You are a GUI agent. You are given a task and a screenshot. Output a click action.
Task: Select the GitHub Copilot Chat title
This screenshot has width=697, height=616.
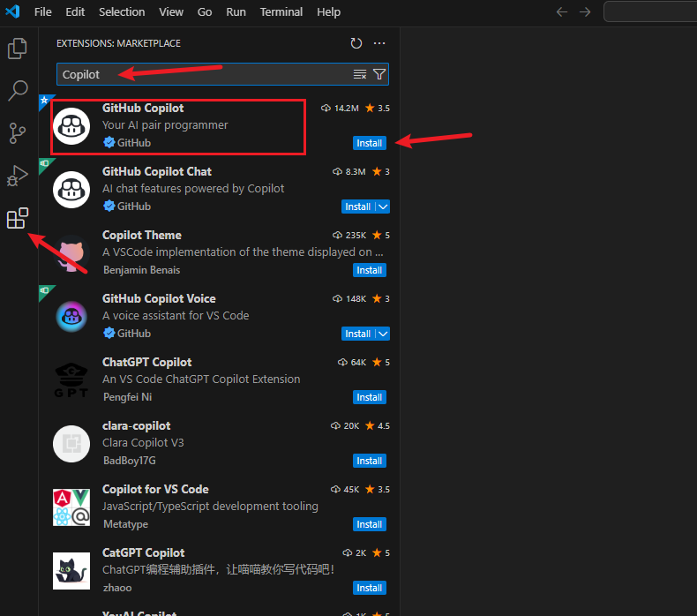[x=156, y=172]
